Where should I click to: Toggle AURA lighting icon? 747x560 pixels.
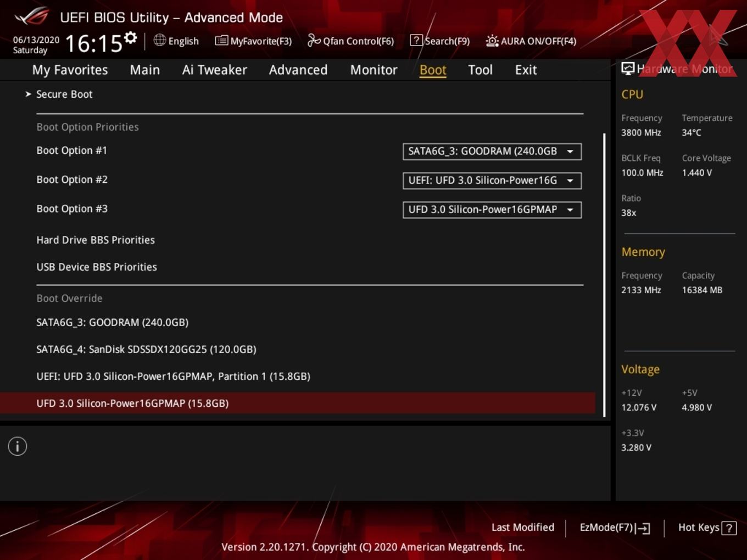(x=492, y=41)
